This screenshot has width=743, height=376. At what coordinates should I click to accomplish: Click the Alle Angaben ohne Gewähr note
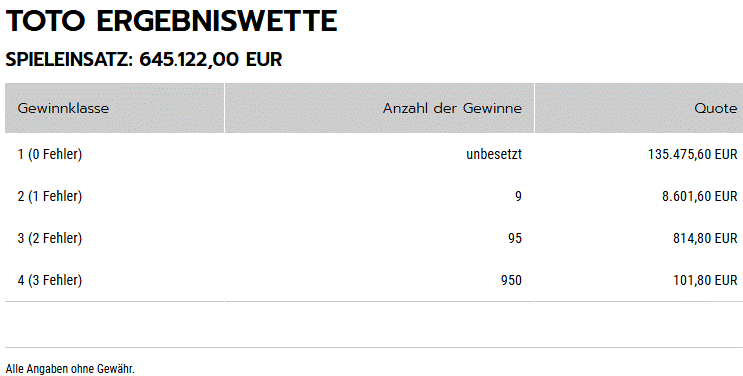coord(70,368)
